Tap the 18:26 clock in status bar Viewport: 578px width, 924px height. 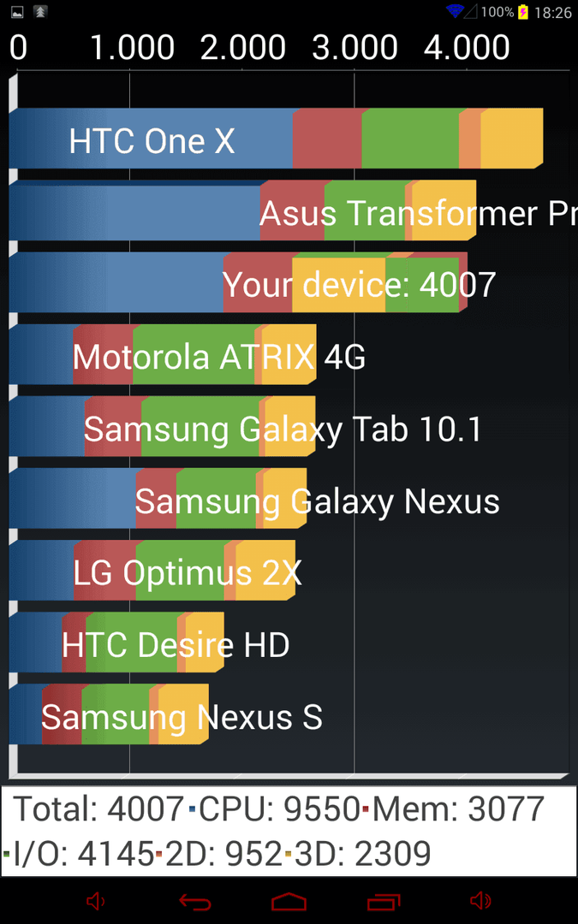click(552, 12)
